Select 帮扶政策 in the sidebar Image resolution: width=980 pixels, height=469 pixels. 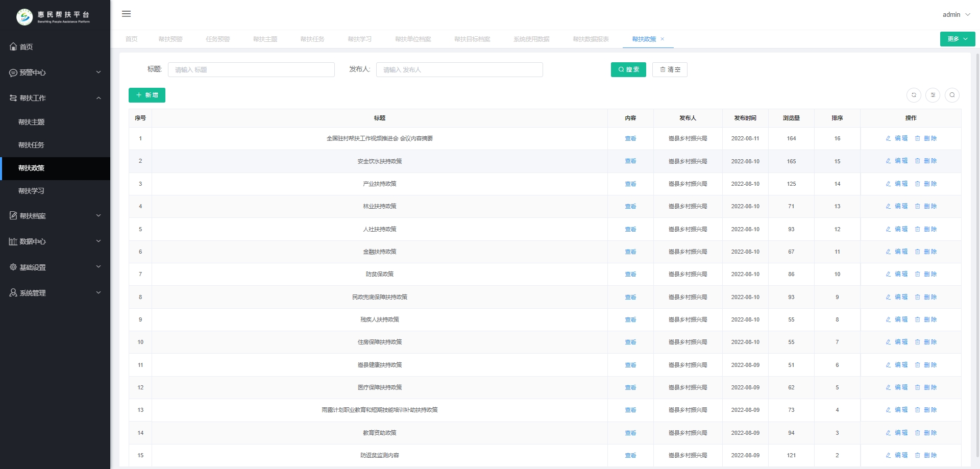[x=55, y=168]
